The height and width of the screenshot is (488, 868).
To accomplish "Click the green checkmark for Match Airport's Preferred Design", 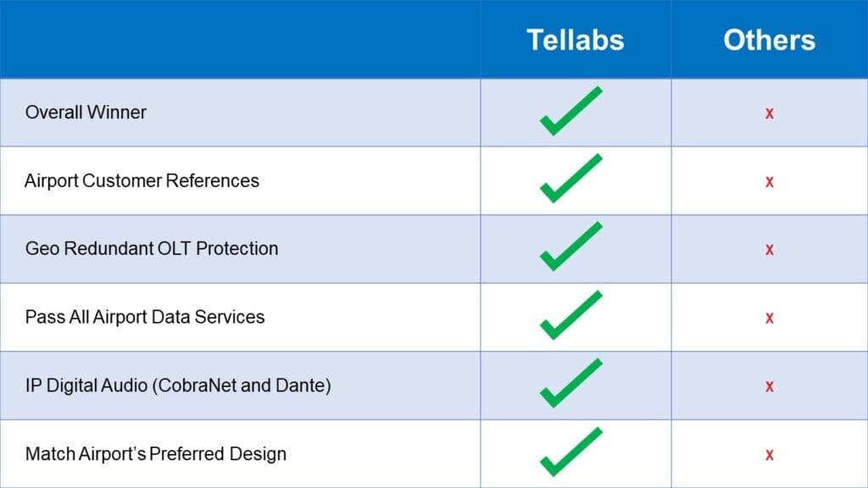I will point(570,452).
